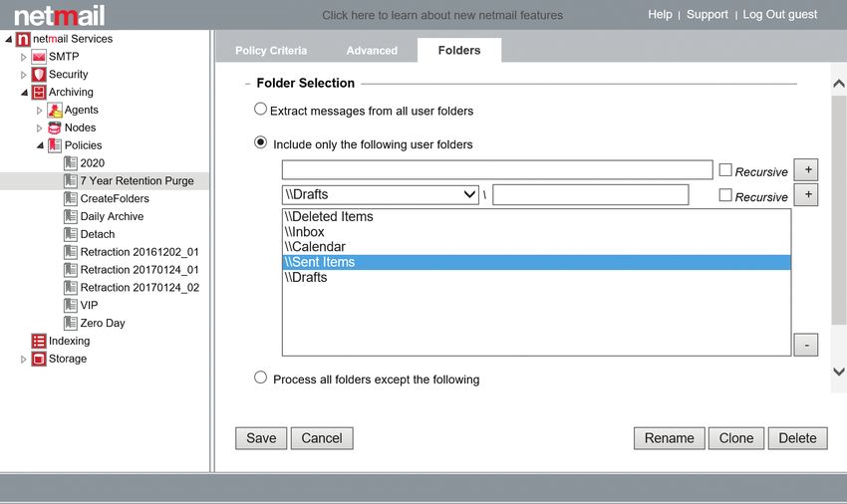Expand the Nodes tree node
Viewport: 847px width, 504px height.
coord(39,128)
